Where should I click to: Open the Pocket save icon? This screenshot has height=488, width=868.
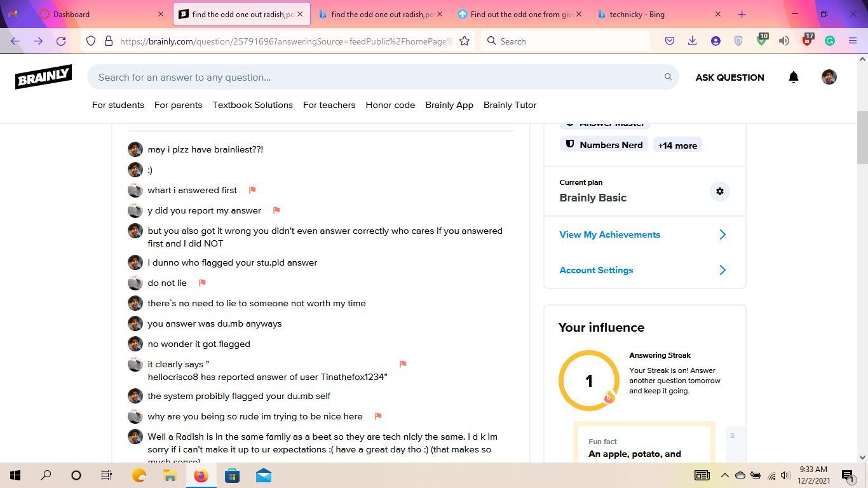pyautogui.click(x=670, y=41)
